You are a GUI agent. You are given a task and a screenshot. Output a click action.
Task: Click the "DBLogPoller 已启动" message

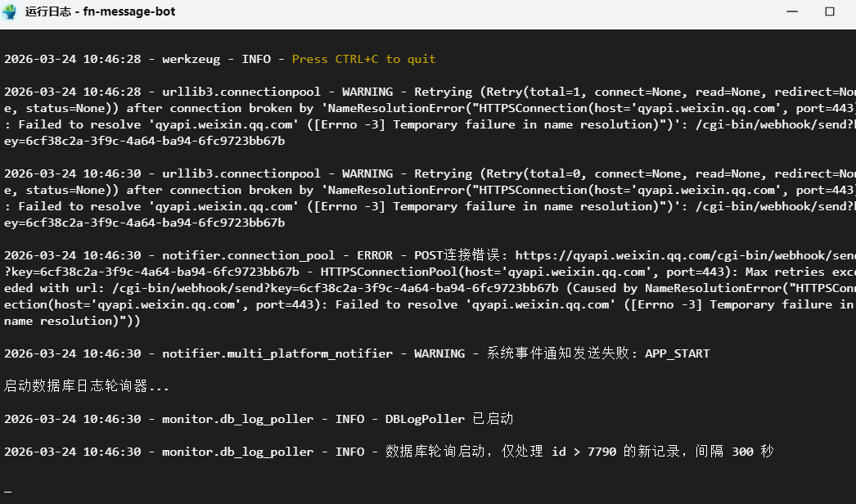(449, 419)
